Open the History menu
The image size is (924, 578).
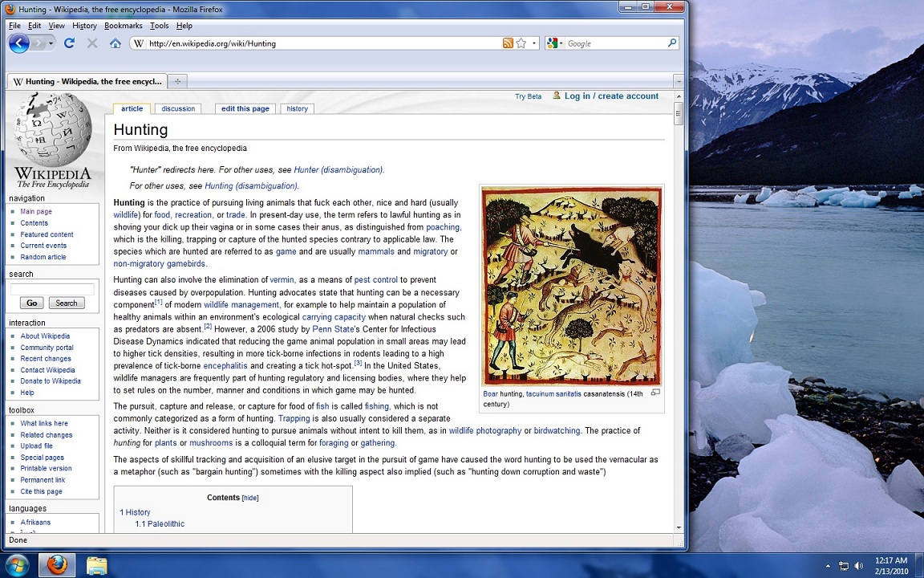click(x=84, y=26)
